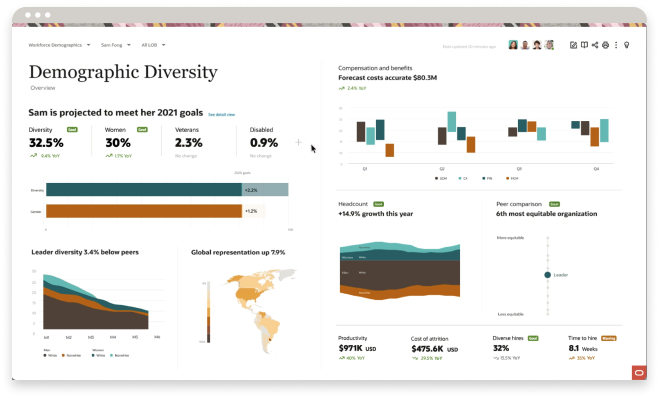Screen dimensions: 659x398
Task: Click the Good badge next to Headcount
Action: [379, 204]
